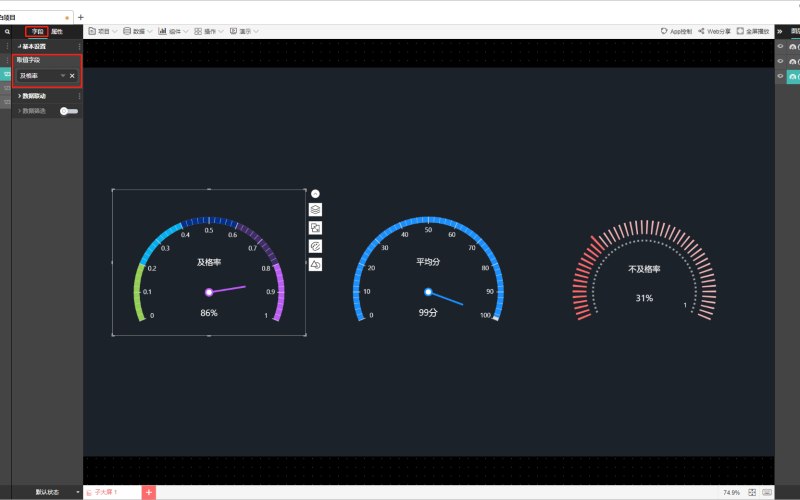Switch to the 属性 tab
This screenshot has width=800, height=500.
coord(57,32)
